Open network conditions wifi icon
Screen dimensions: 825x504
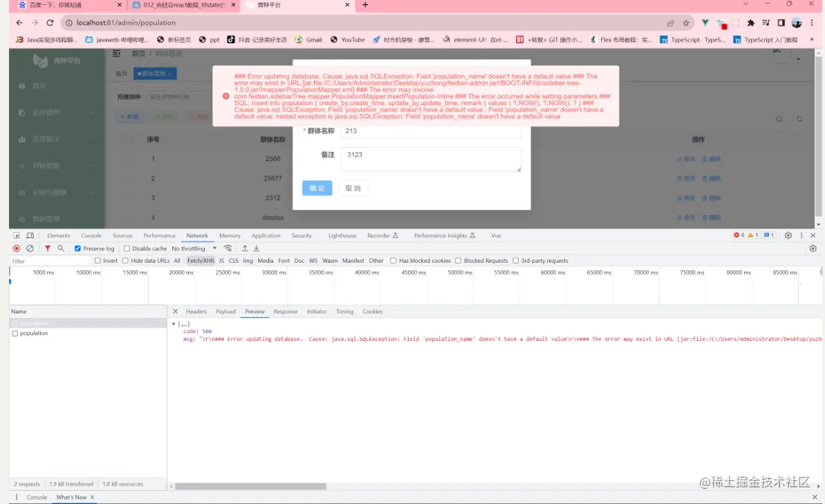pos(228,248)
